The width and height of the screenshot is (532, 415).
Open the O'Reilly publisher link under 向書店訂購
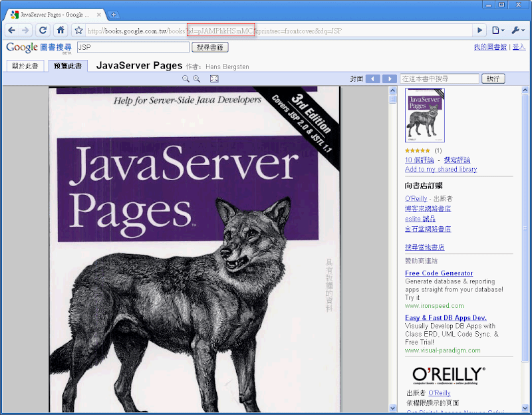coord(416,198)
